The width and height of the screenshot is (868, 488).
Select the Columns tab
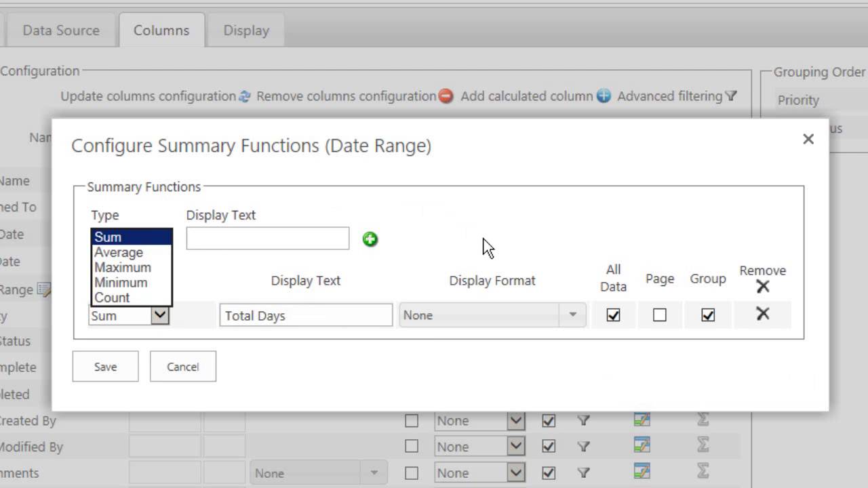[161, 30]
